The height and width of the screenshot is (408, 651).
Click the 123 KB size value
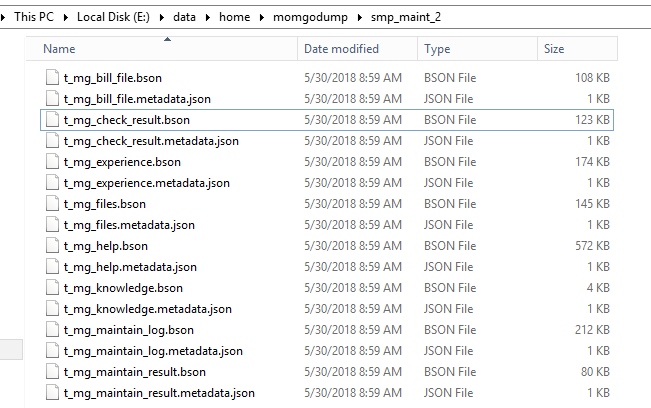pyautogui.click(x=592, y=120)
